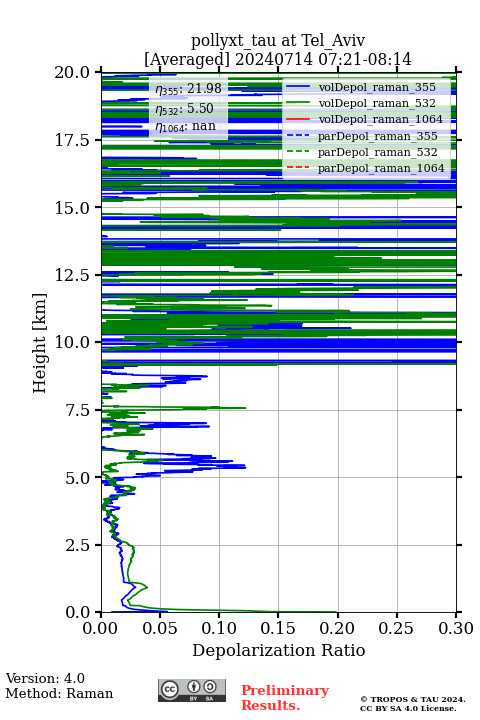Click the dashed green parDepol_raman_532 legend marker
The width and height of the screenshot is (480, 720).
pos(298,152)
